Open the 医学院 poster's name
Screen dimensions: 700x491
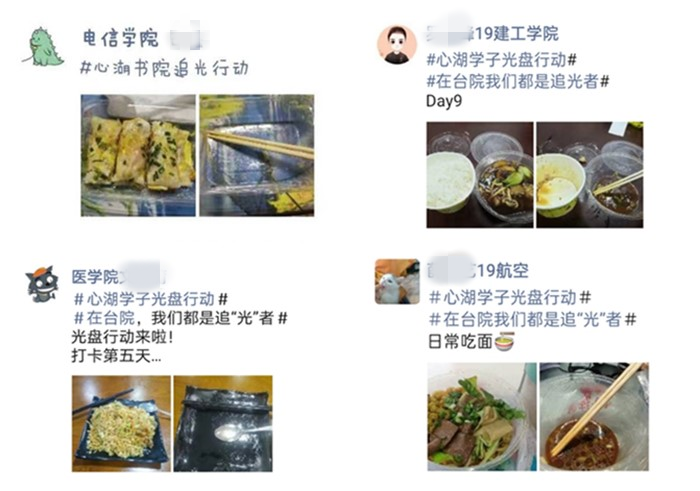tap(119, 277)
